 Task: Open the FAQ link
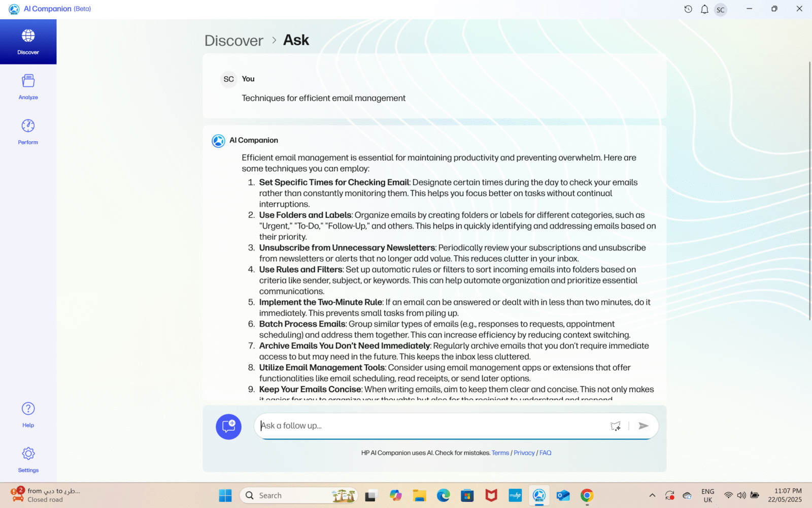545,453
